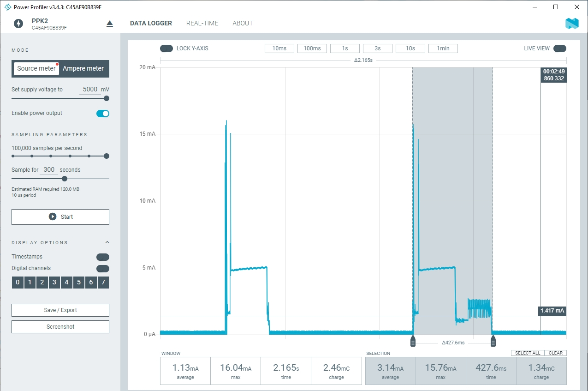588x391 pixels.
Task: Set time window to 10ms
Action: [x=279, y=48]
